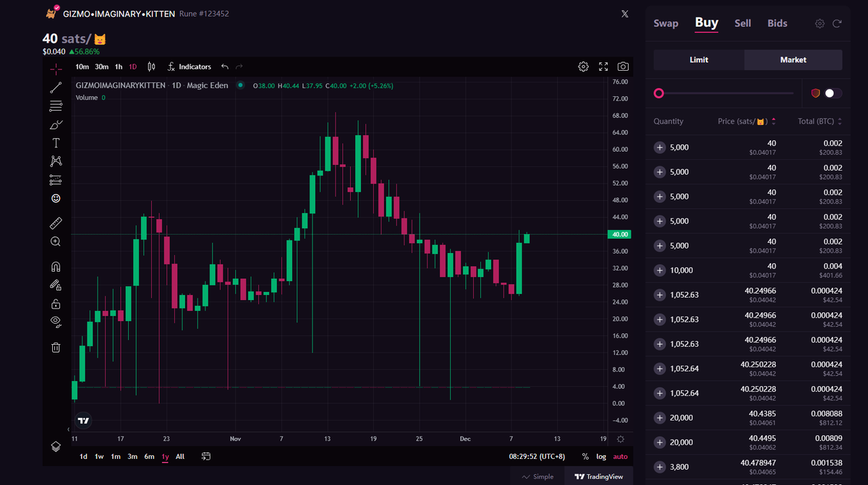Open the Bids tab

pos(777,23)
